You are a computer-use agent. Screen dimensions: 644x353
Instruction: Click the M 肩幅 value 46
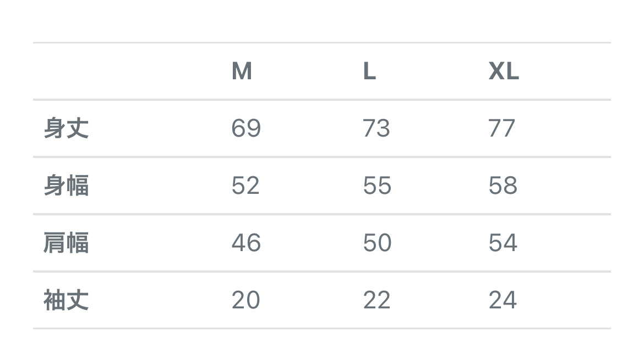pos(246,243)
